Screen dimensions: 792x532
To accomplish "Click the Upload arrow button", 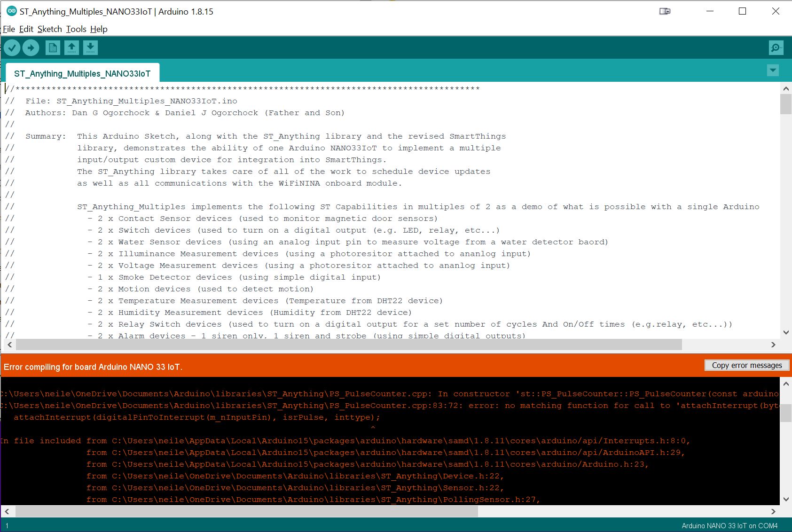I will [31, 47].
